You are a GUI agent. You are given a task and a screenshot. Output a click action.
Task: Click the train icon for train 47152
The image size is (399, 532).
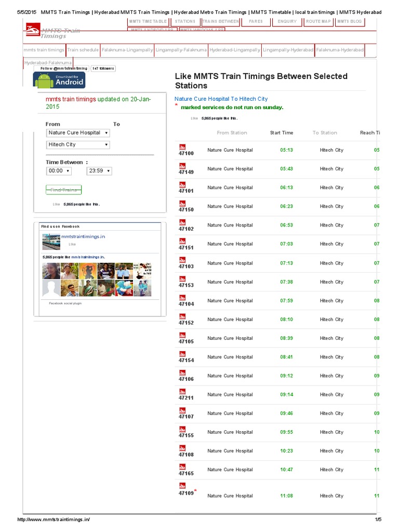click(x=182, y=316)
